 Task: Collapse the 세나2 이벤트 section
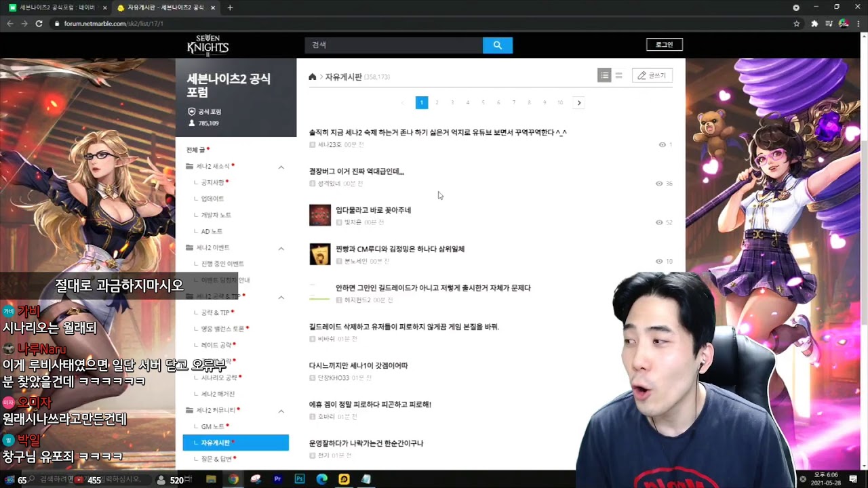(x=281, y=248)
